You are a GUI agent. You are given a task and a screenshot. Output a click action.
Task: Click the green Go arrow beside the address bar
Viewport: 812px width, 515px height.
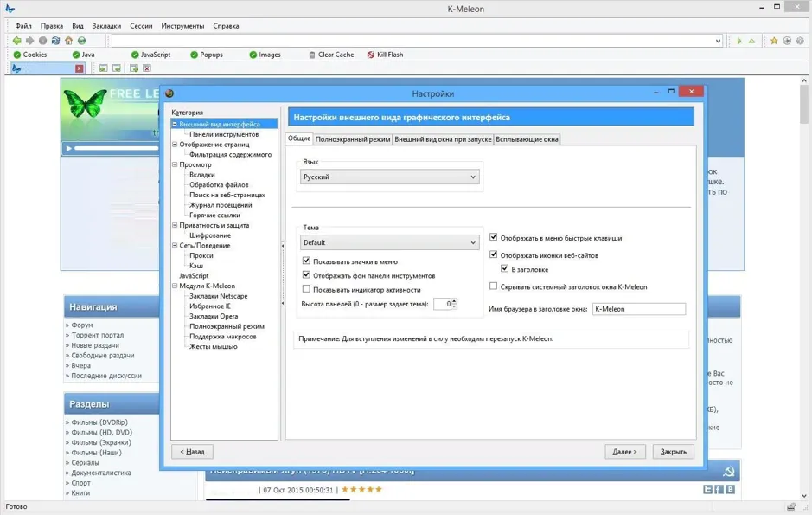pos(739,41)
